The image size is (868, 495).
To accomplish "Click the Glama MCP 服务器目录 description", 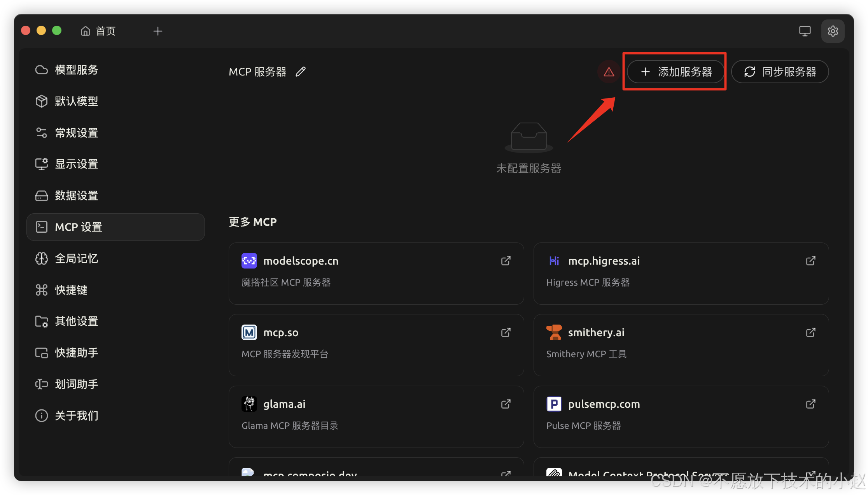I will (290, 426).
